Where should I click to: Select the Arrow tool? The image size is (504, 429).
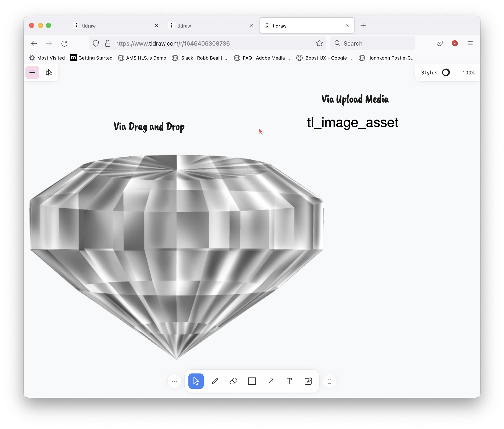coord(271,381)
